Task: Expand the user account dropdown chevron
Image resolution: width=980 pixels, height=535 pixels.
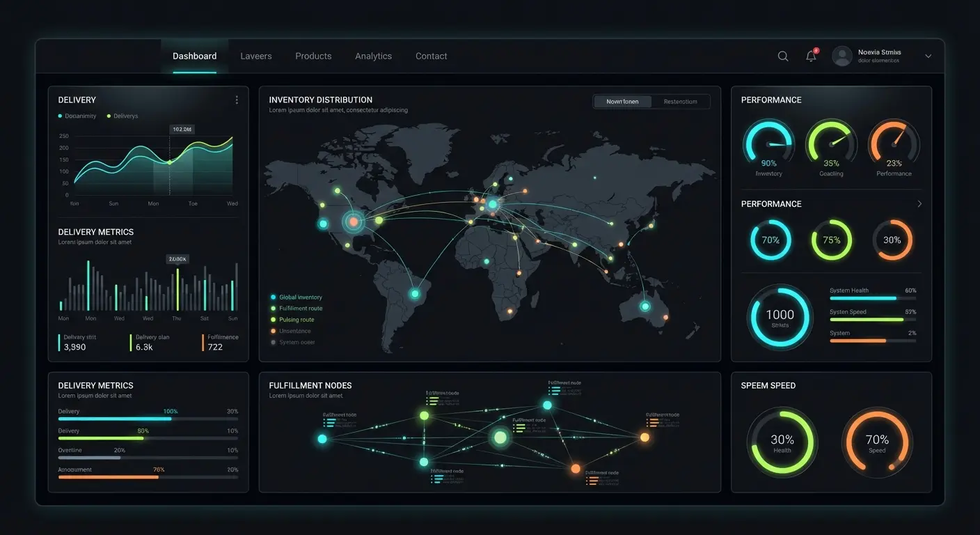Action: click(x=928, y=56)
